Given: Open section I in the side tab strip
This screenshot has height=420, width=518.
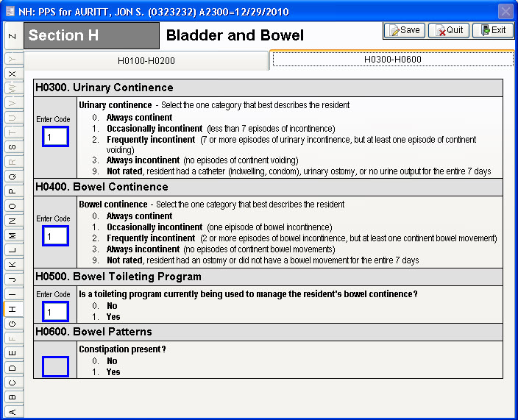Looking at the screenshot, I should click(x=13, y=294).
